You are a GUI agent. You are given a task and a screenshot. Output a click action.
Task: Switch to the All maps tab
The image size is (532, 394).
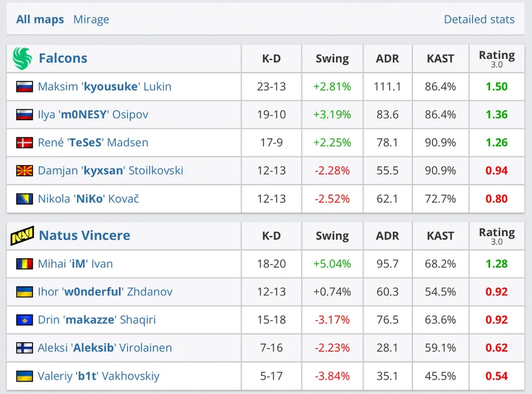point(40,19)
